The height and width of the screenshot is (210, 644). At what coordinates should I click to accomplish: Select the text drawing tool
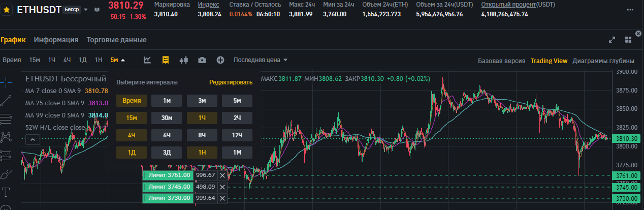click(x=7, y=192)
